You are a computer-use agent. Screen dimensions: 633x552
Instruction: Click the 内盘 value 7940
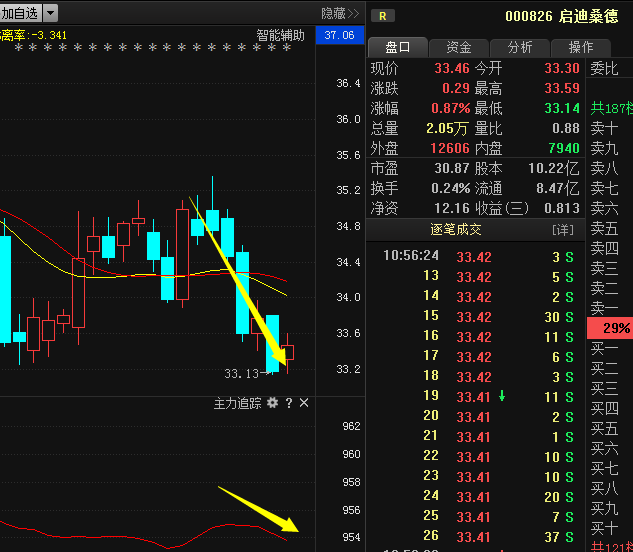[564, 148]
